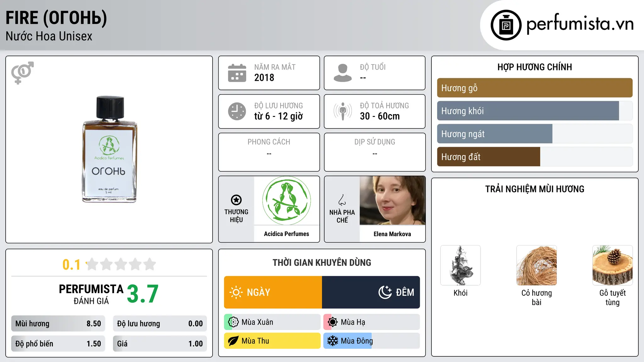Screen dimensions: 644x362
Task: Click the Mùa Xuân season bar
Action: (x=272, y=322)
